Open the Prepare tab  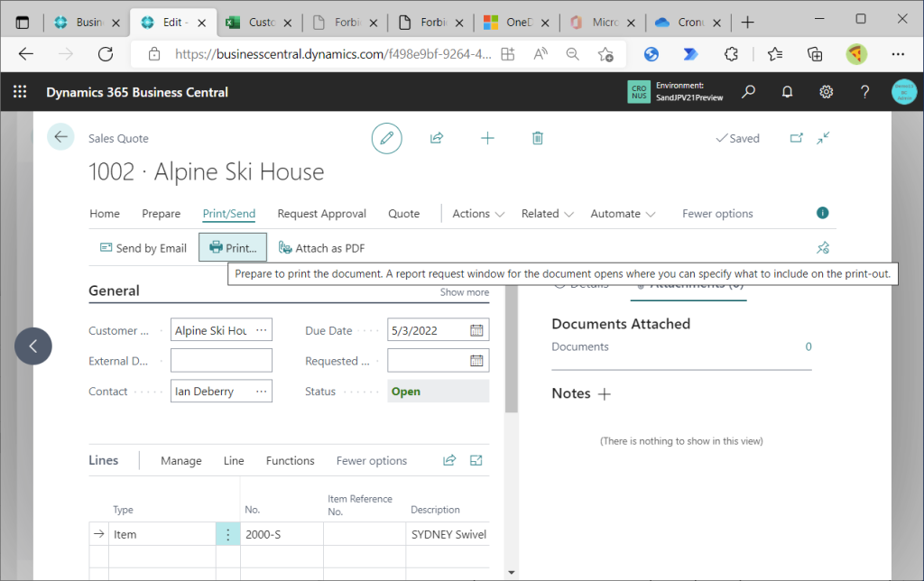coord(161,213)
